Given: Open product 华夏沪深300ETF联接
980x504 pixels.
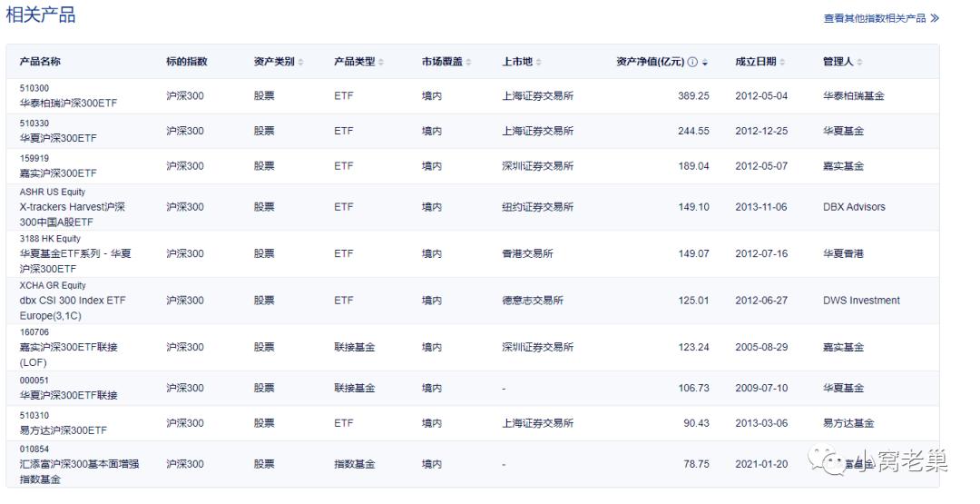Looking at the screenshot, I should pos(68,395).
